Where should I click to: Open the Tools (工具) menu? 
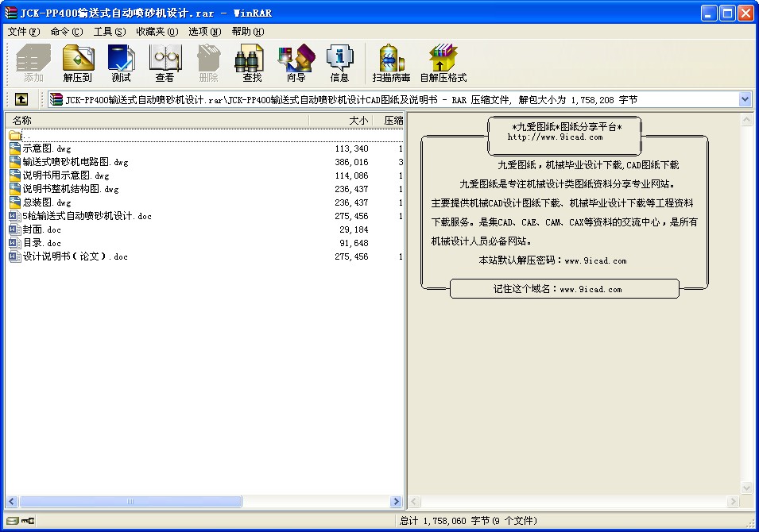pyautogui.click(x=109, y=32)
